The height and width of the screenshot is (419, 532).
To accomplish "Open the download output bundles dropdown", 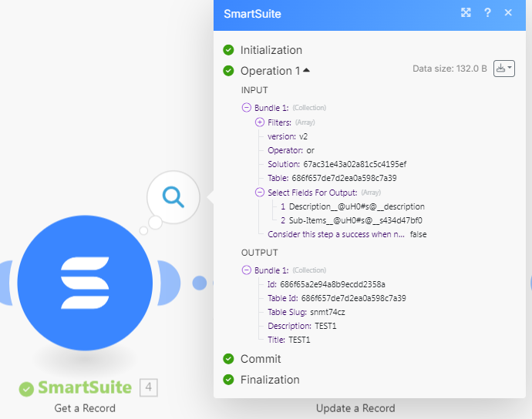I will tap(503, 69).
